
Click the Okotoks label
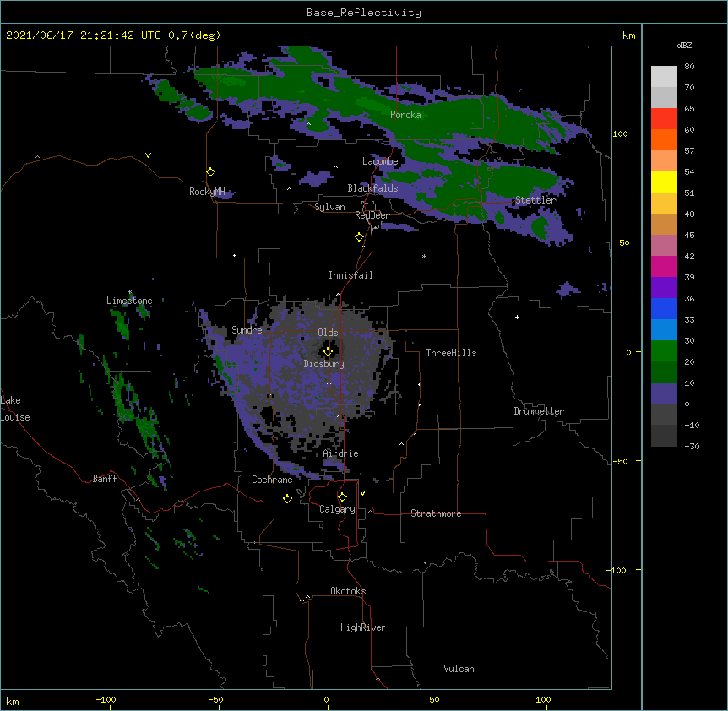point(348,591)
